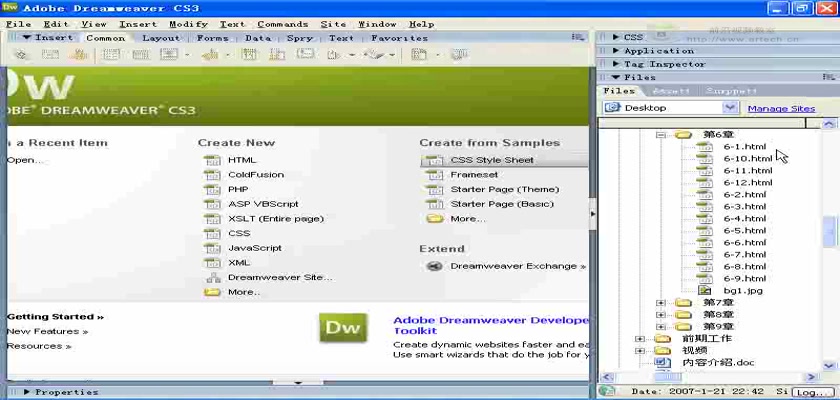Open the Desktop site dropdown

730,108
